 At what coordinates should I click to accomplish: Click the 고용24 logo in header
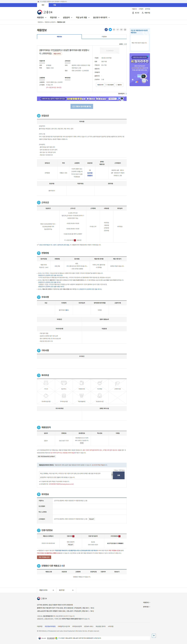(x=45, y=12)
